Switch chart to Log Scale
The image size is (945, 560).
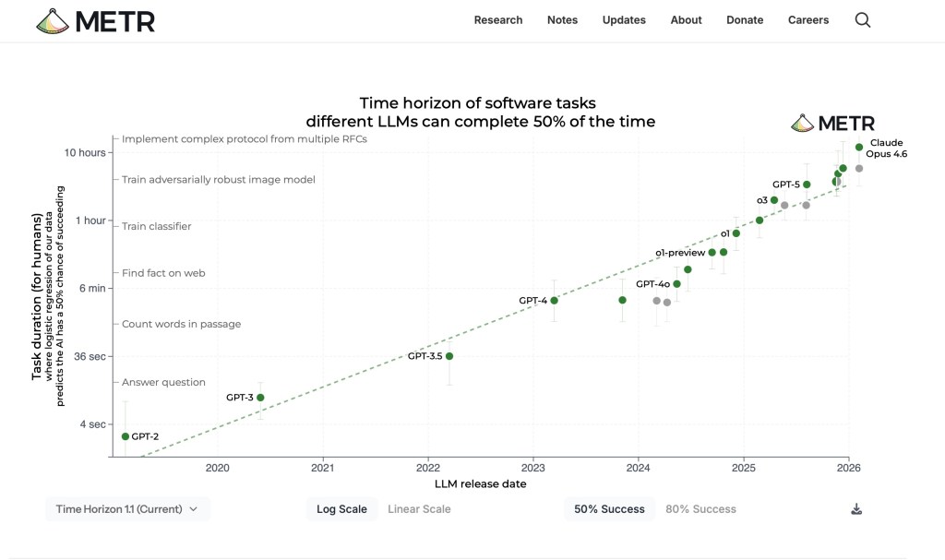341,509
